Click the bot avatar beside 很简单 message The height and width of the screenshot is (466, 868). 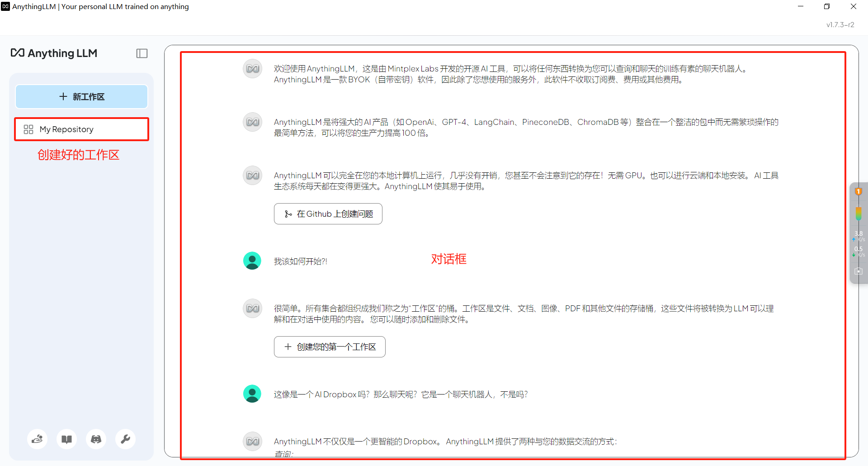pos(253,309)
